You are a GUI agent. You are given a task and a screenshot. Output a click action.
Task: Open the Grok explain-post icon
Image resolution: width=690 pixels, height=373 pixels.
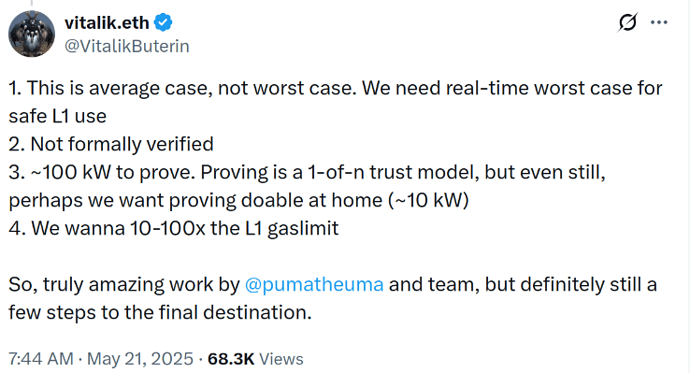click(627, 22)
